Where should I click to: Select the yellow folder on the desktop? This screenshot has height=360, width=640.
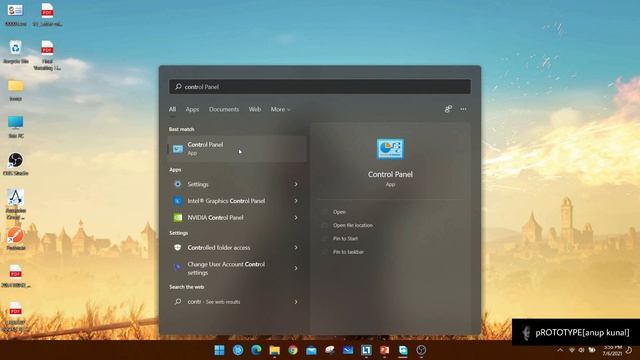16,89
